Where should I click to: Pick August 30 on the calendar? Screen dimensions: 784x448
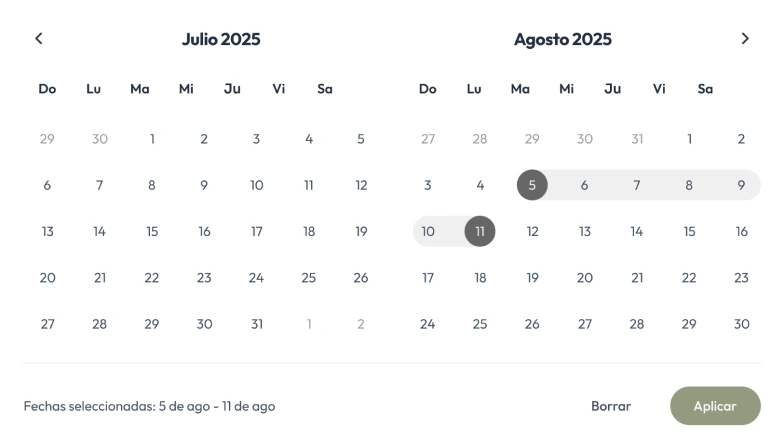741,324
